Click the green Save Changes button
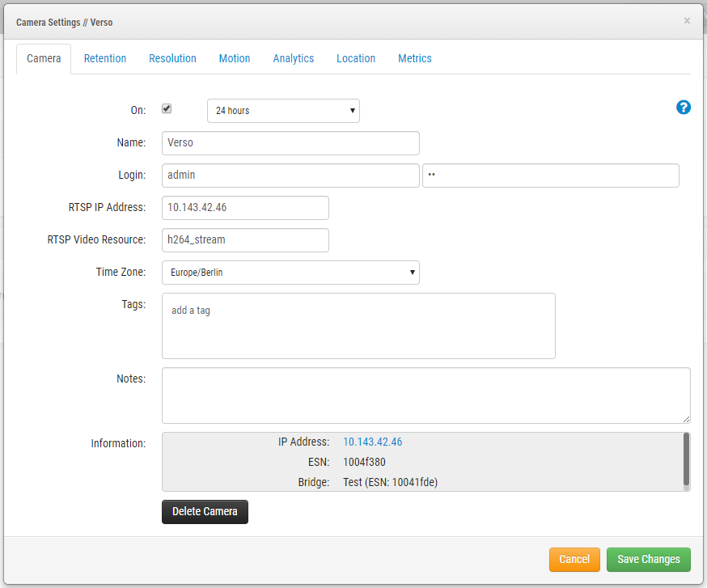 (649, 560)
